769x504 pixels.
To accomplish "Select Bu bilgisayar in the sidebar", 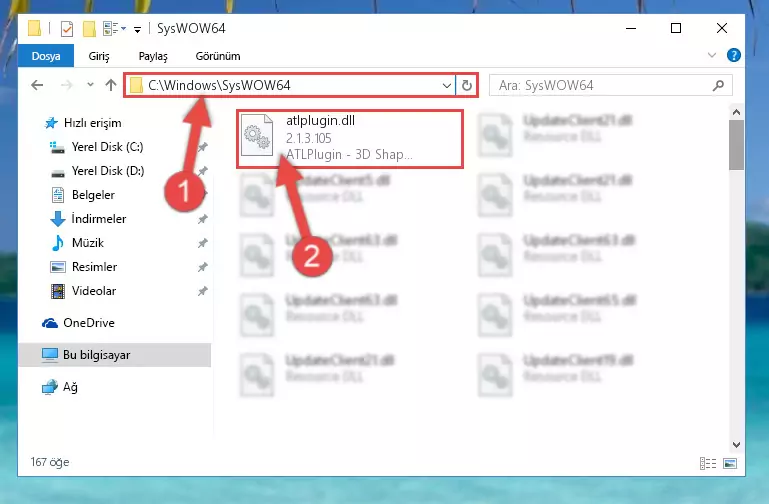I will click(114, 355).
